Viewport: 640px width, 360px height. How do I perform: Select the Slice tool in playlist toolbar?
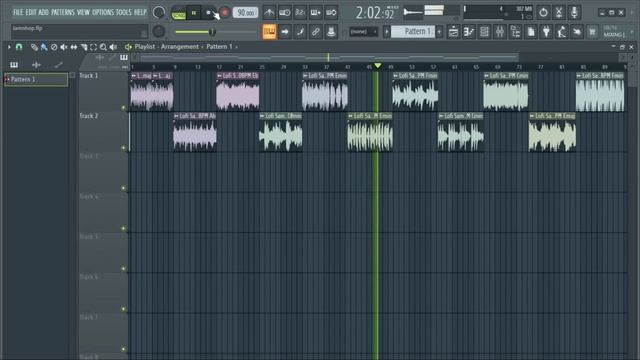coord(84,47)
